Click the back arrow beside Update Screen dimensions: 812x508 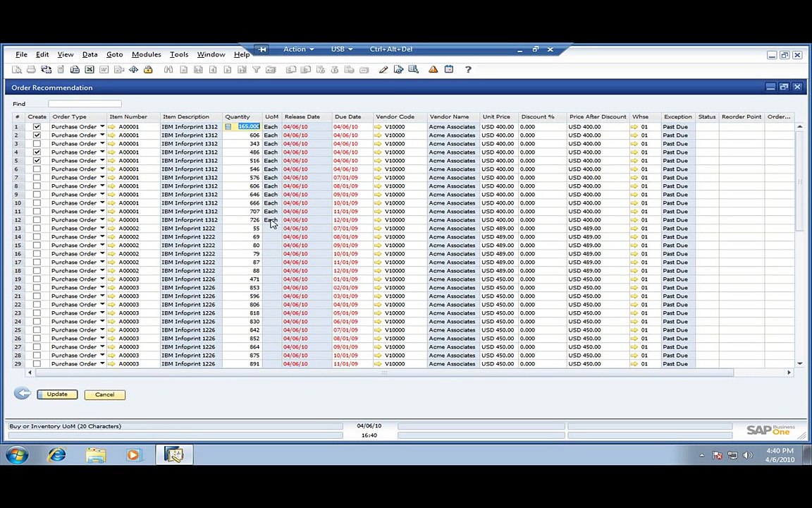click(x=23, y=394)
